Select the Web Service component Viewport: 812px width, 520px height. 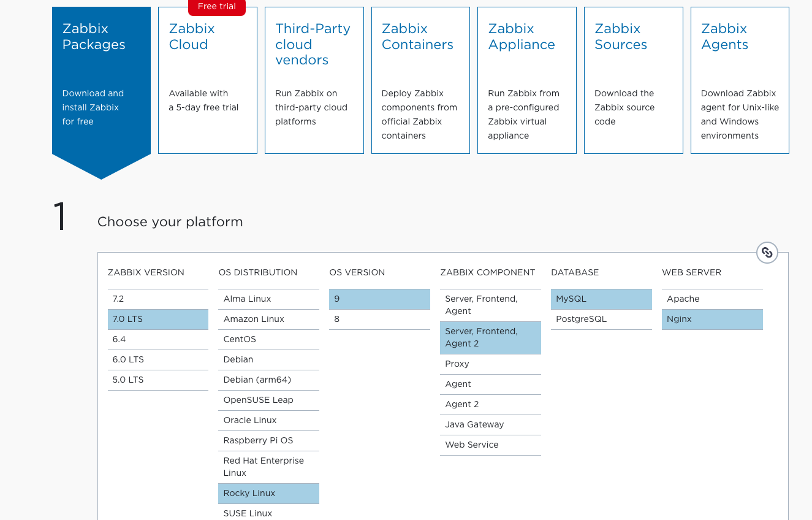pos(490,445)
